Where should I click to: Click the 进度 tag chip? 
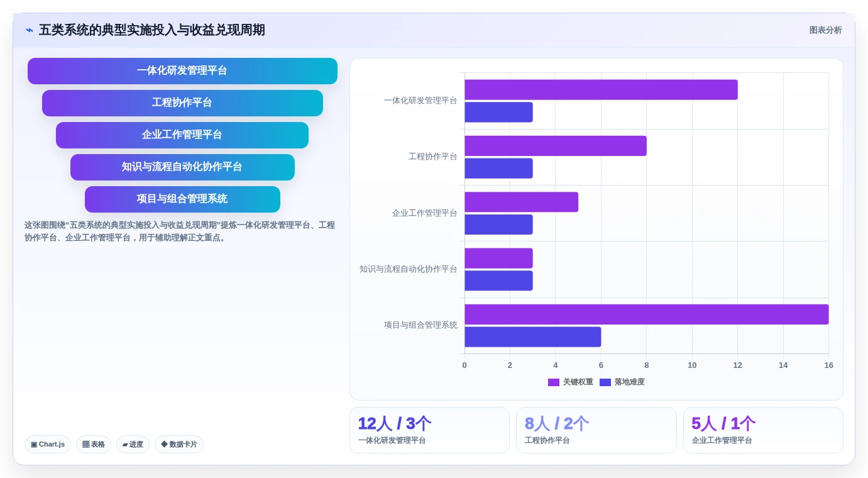pyautogui.click(x=133, y=445)
